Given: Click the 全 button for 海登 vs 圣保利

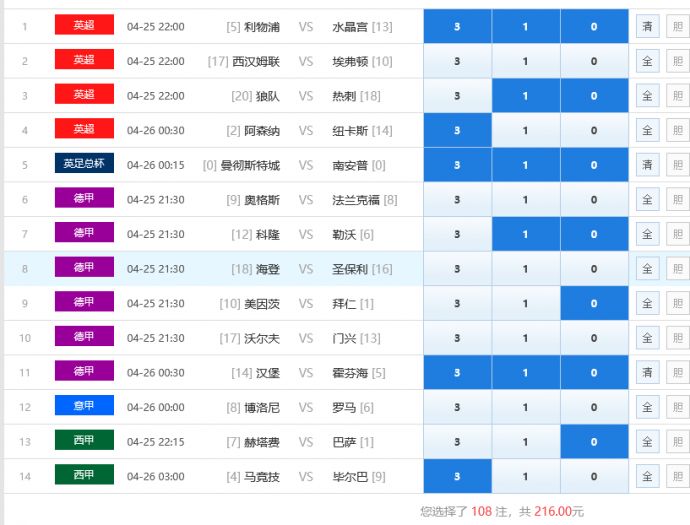Looking at the screenshot, I should pos(647,269).
